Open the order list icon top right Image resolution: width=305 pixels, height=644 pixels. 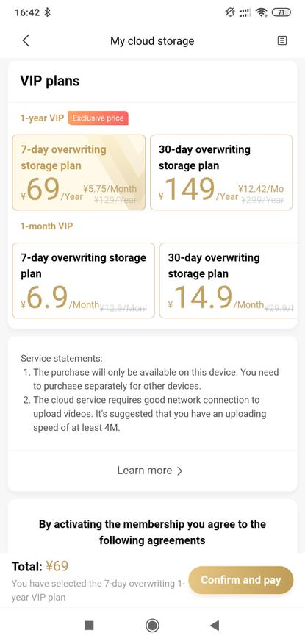pos(282,40)
